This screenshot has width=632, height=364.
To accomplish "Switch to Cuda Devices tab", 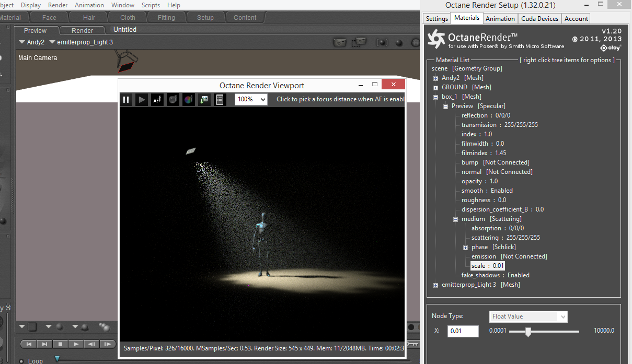I will pyautogui.click(x=539, y=18).
